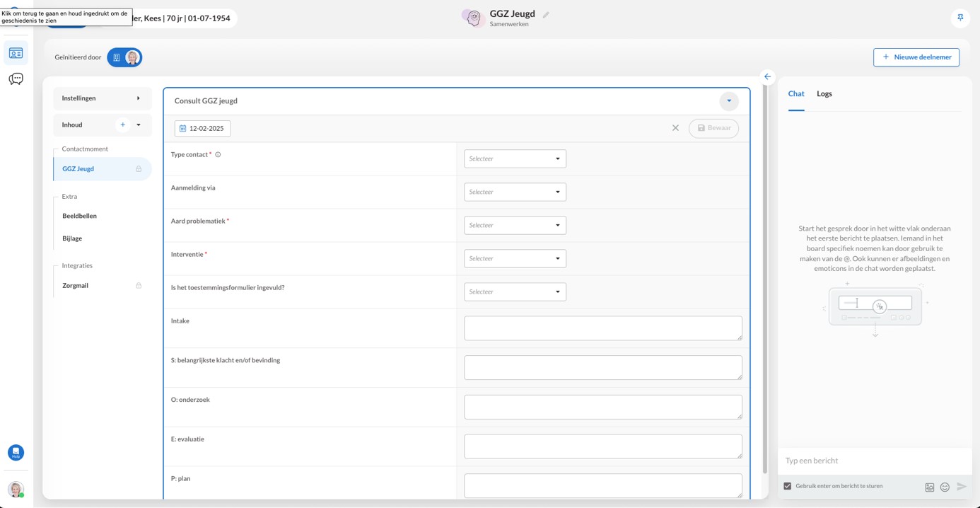Toggle the Geïnitieerd door avatar switch
Viewport: 980px width, 508px height.
(125, 57)
